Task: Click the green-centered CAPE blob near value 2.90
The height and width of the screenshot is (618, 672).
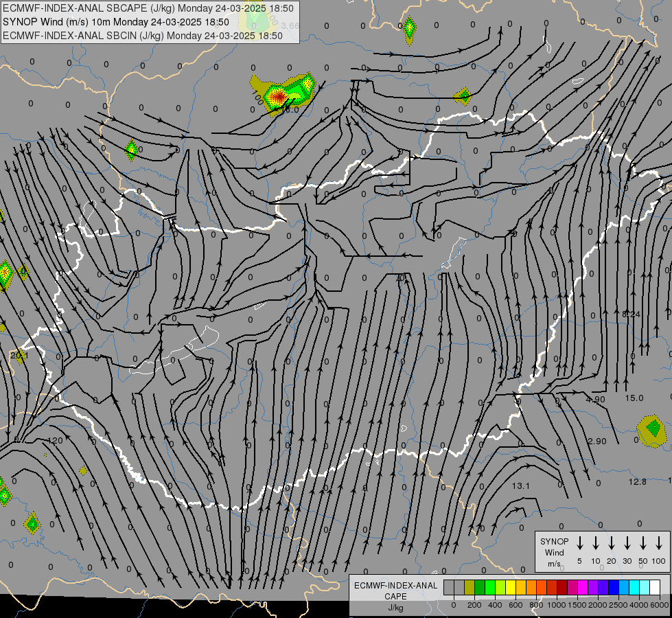Action: pos(652,430)
